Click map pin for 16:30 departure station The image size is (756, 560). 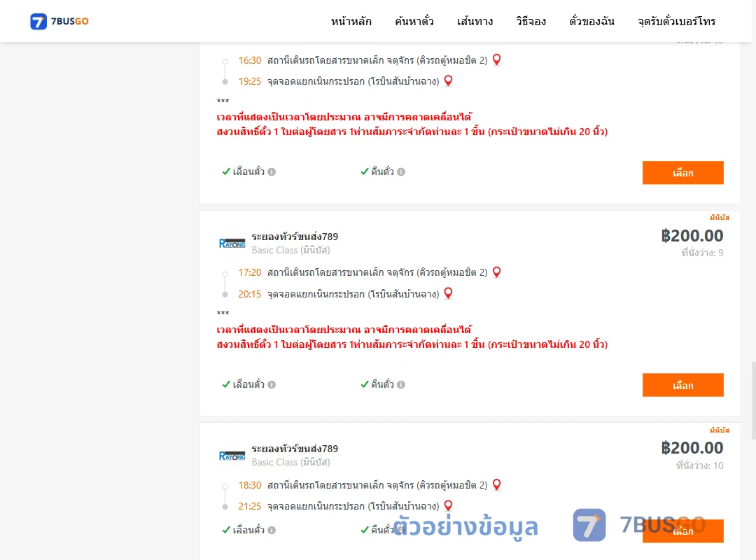496,59
